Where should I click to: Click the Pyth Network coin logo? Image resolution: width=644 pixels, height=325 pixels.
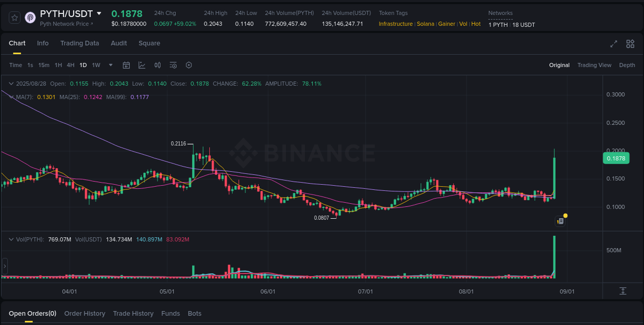point(30,17)
